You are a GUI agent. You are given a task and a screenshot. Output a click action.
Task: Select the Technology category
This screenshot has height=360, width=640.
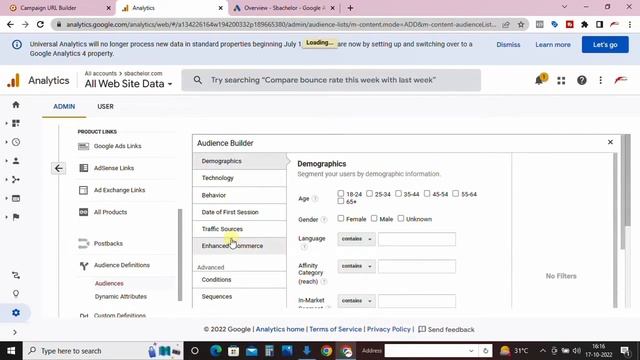[240, 178]
